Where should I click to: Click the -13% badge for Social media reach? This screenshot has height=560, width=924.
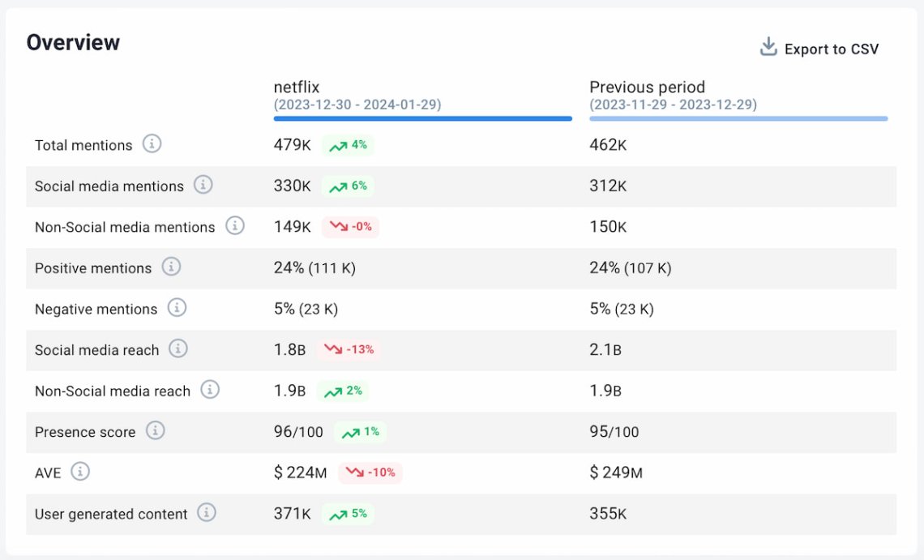click(349, 349)
